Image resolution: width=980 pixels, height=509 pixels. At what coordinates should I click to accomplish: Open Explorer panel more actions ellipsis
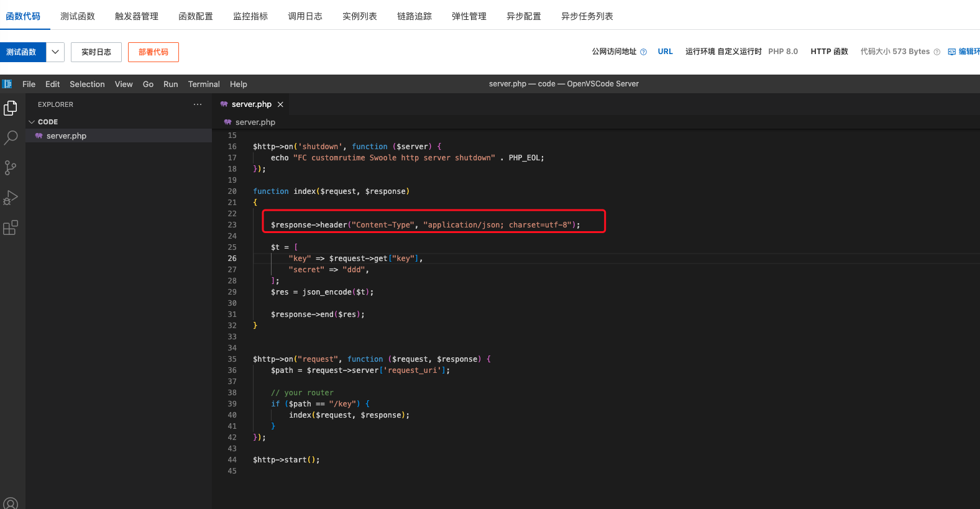pos(198,104)
